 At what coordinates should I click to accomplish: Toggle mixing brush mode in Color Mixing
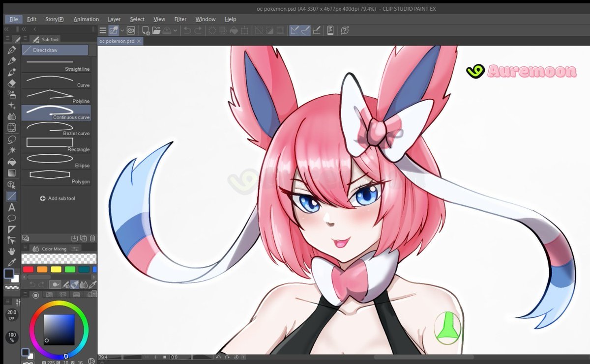[66, 285]
